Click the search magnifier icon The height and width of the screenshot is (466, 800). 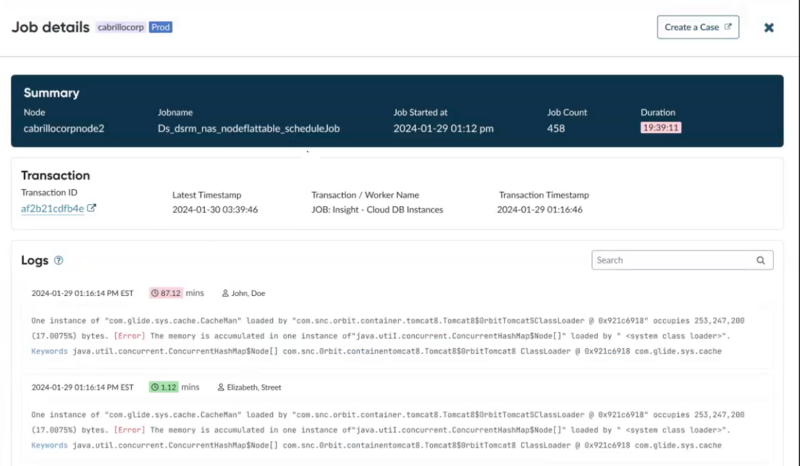point(761,260)
